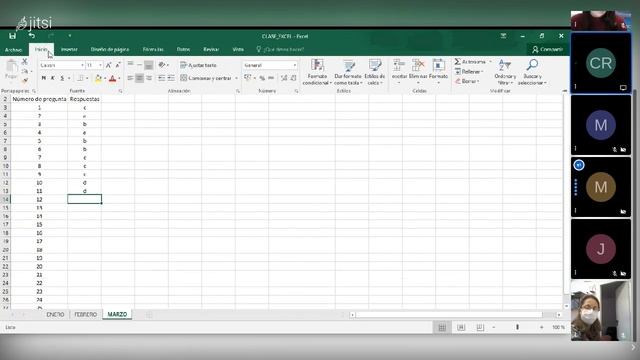The height and width of the screenshot is (360, 640).
Task: Open Buscar y seleccionar menu
Action: [532, 72]
